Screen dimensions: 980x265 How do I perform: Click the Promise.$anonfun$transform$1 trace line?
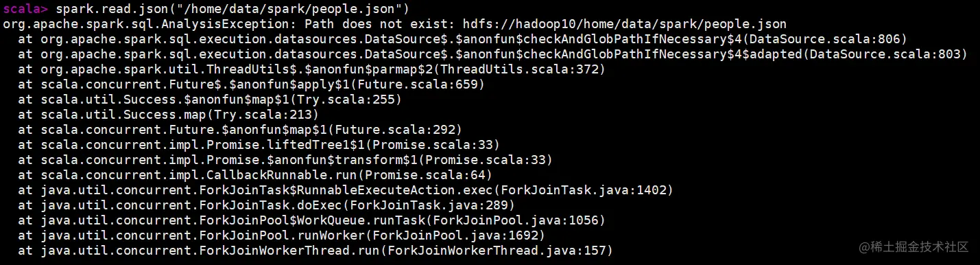285,159
